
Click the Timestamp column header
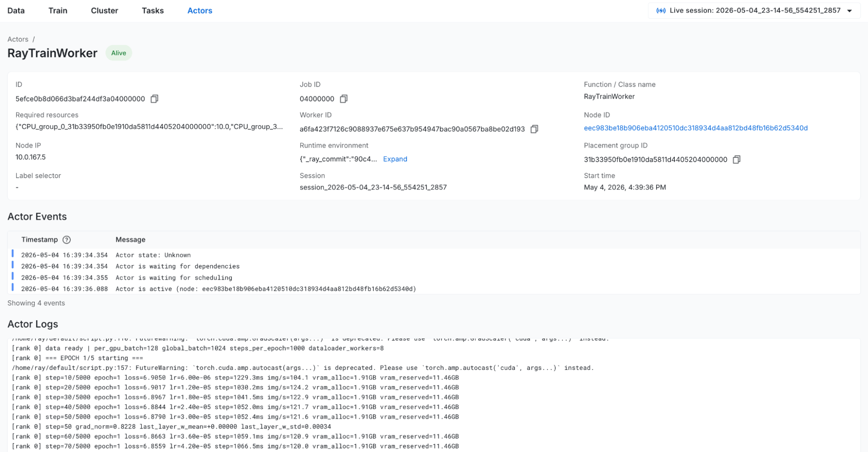click(x=40, y=240)
